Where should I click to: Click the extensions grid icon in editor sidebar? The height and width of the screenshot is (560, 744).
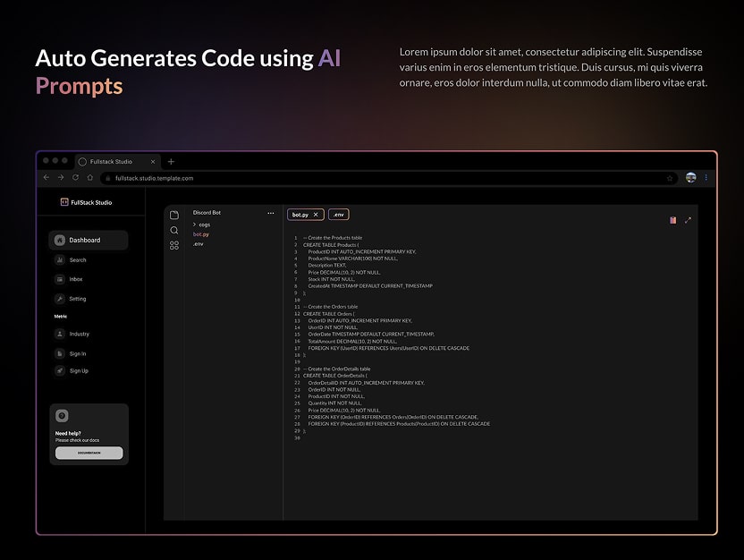pos(173,245)
